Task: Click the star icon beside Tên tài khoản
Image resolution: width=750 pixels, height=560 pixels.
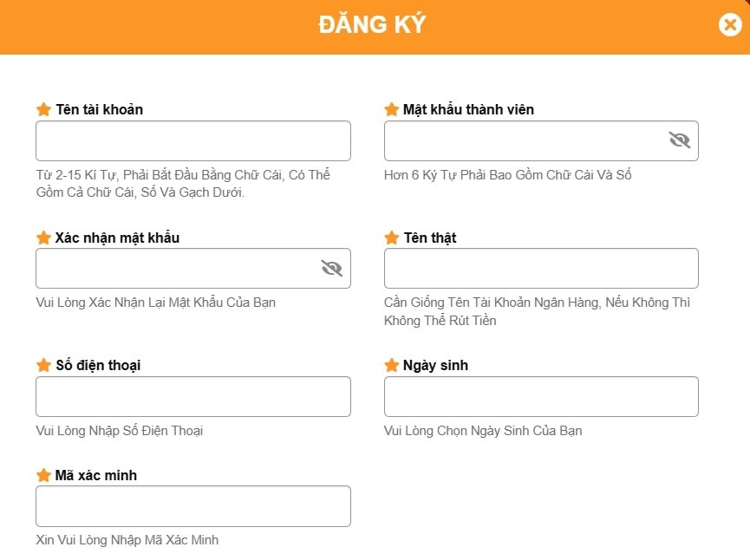Action: [x=44, y=109]
